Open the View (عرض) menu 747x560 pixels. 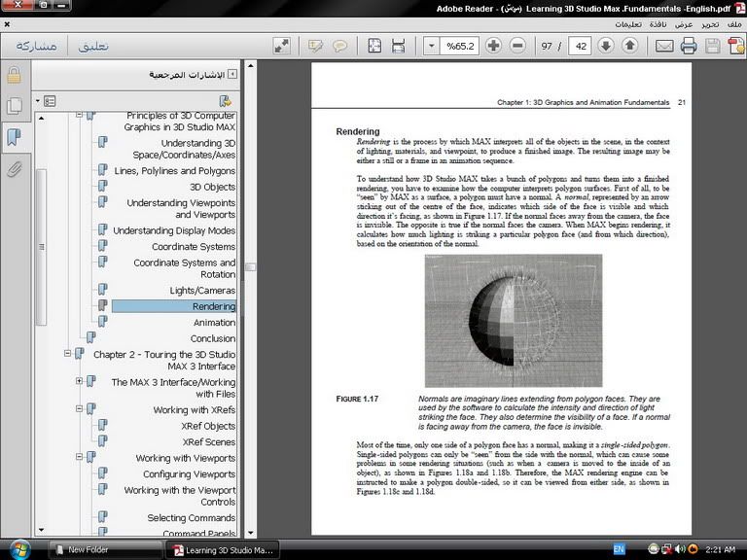pos(684,24)
